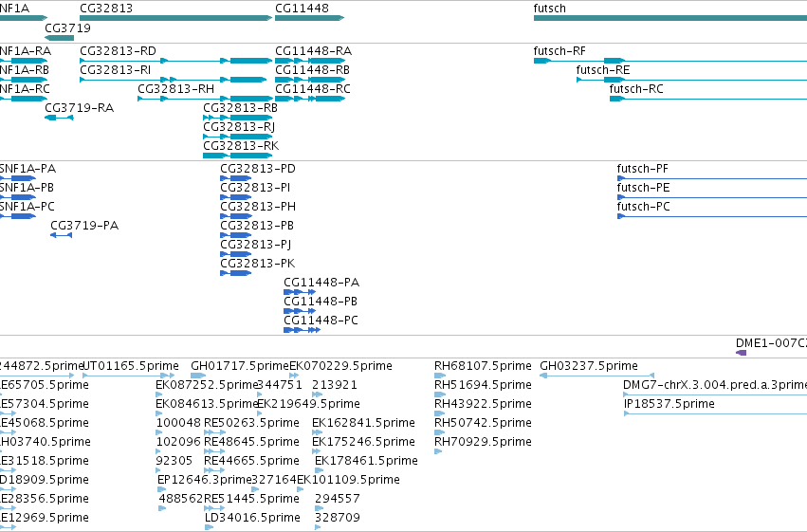This screenshot has width=807, height=532.
Task: Click the CG32813-RD transcript label
Action: [118, 51]
